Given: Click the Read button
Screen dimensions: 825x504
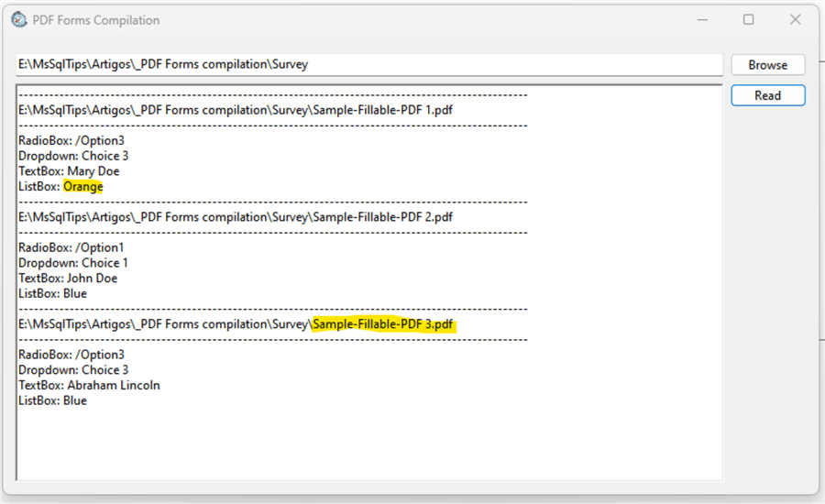Looking at the screenshot, I should [767, 95].
